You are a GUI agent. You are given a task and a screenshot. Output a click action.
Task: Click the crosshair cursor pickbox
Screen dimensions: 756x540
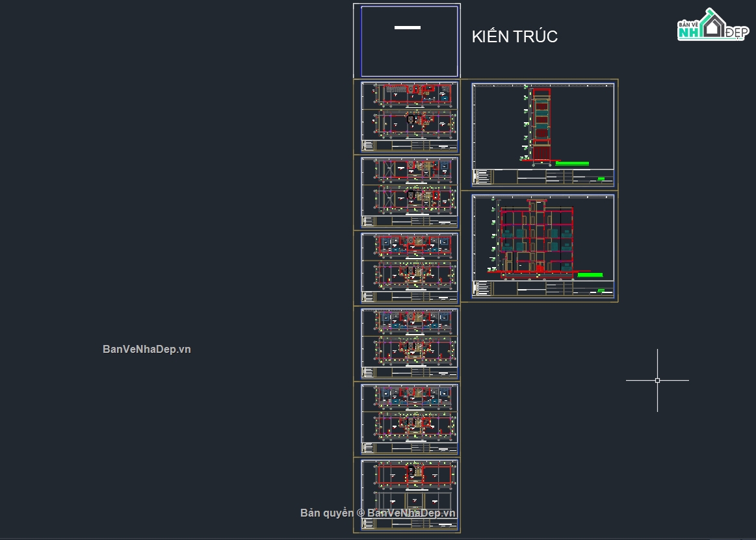click(x=657, y=380)
